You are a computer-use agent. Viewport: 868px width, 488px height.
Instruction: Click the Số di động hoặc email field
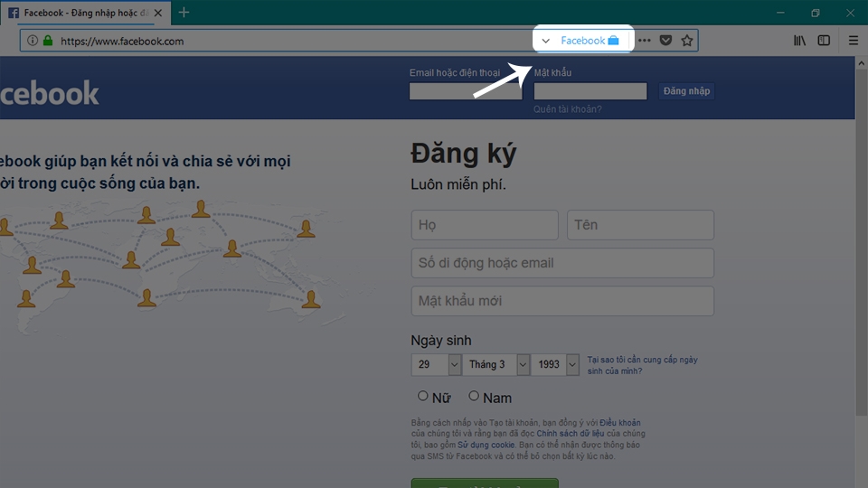pos(562,263)
